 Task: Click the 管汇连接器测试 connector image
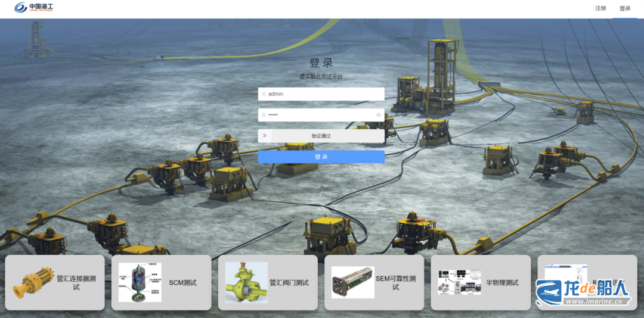[33, 282]
